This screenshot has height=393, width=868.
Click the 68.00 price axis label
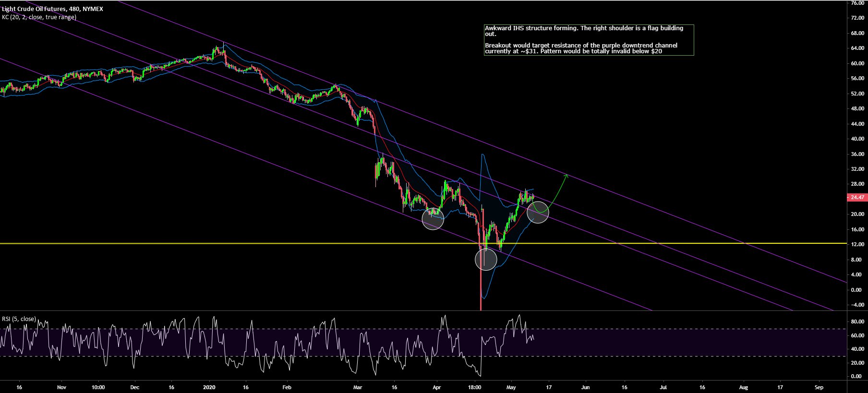coord(857,33)
